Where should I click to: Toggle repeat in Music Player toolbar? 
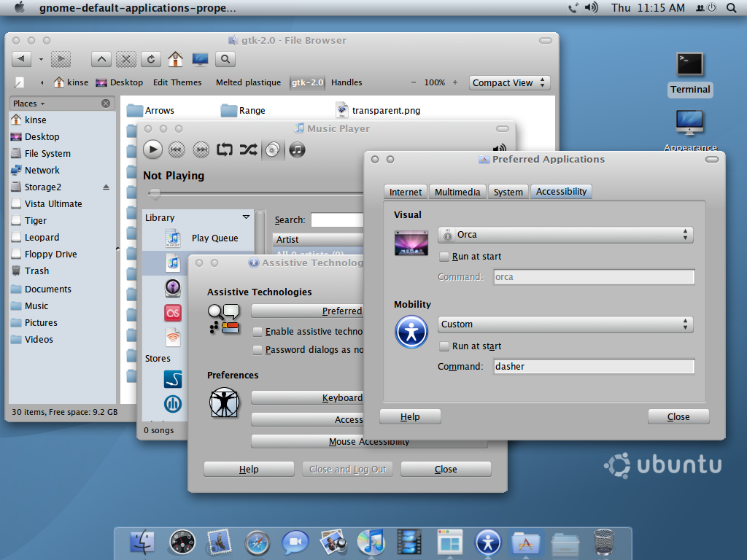pyautogui.click(x=225, y=149)
